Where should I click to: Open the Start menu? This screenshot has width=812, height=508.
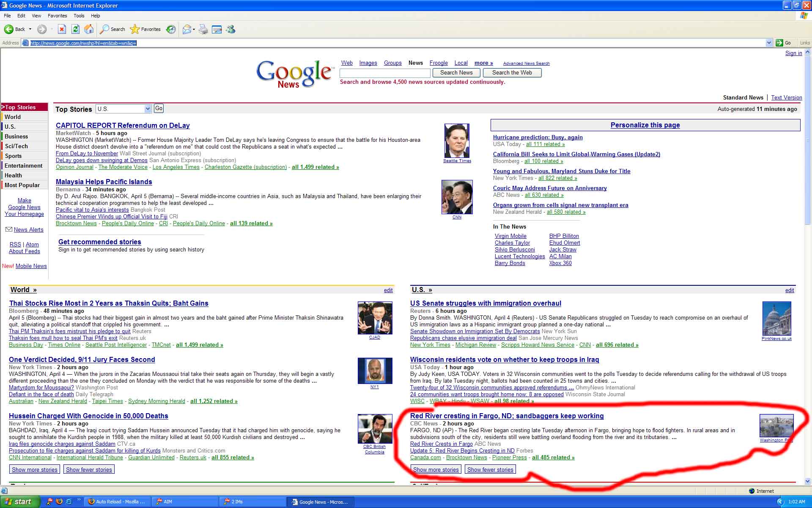pyautogui.click(x=20, y=502)
